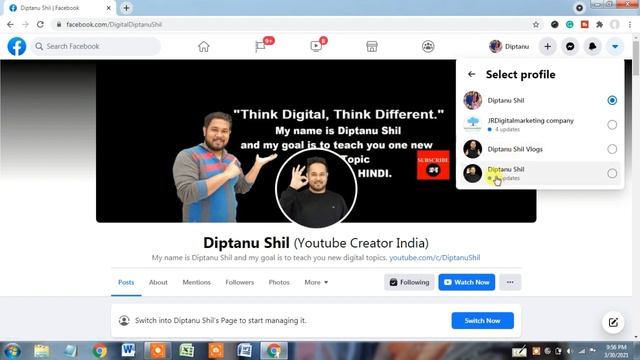
Task: Click the Watch Now button
Action: [467, 282]
